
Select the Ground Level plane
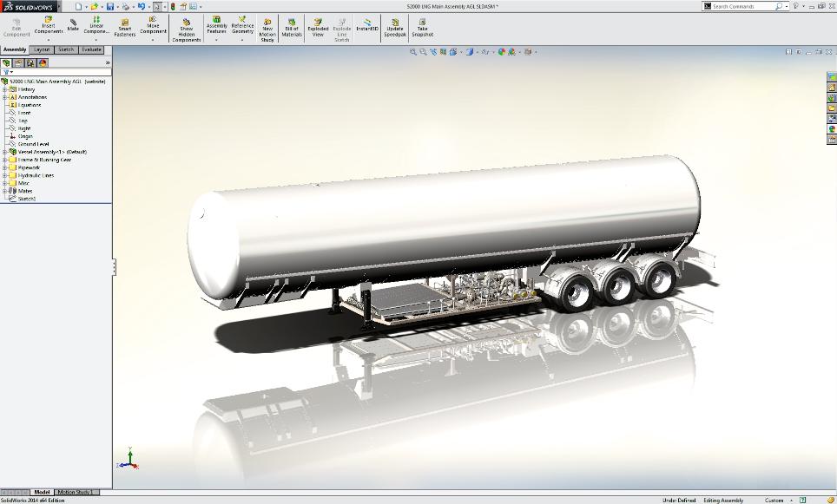pos(33,144)
